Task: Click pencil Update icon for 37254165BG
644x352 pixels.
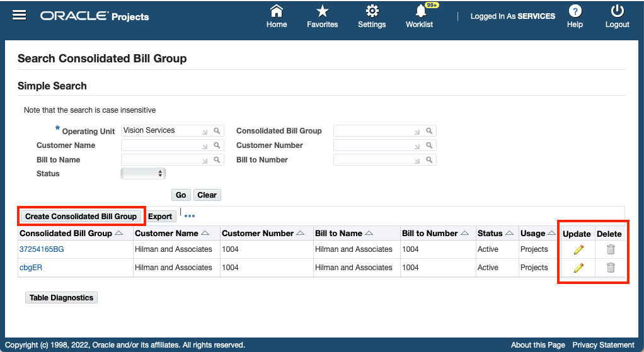Action: tap(578, 249)
